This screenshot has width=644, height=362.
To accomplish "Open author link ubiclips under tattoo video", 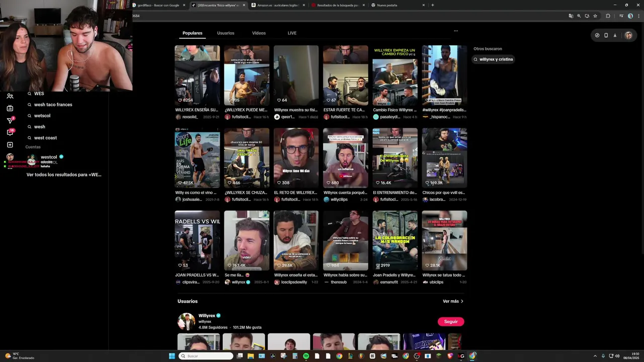I will click(x=436, y=282).
